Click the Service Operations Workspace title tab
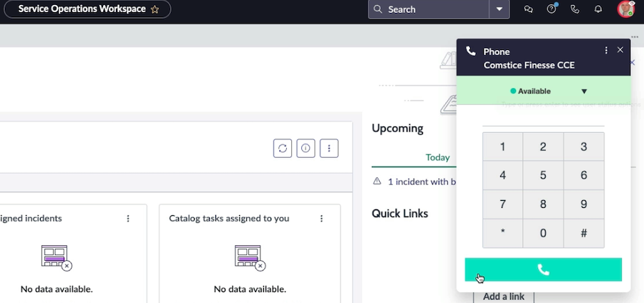The image size is (644, 303). click(x=81, y=9)
